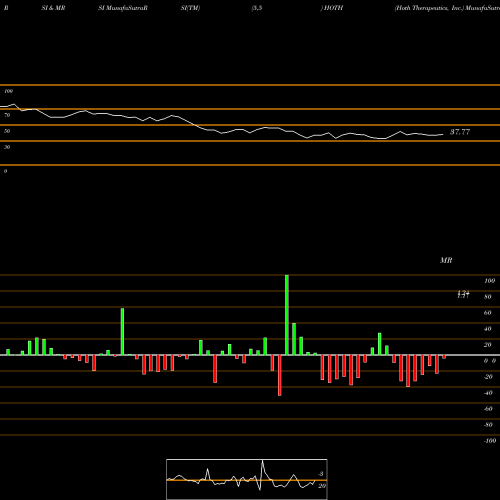
Task: Click the 80 label on the MR axis
Action: [488, 297]
